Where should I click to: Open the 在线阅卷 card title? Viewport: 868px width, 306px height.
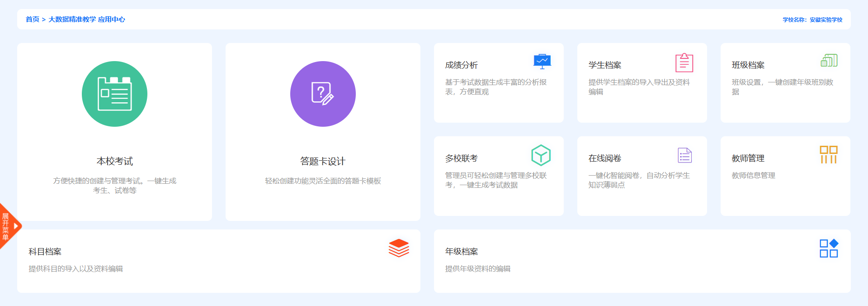coord(605,158)
